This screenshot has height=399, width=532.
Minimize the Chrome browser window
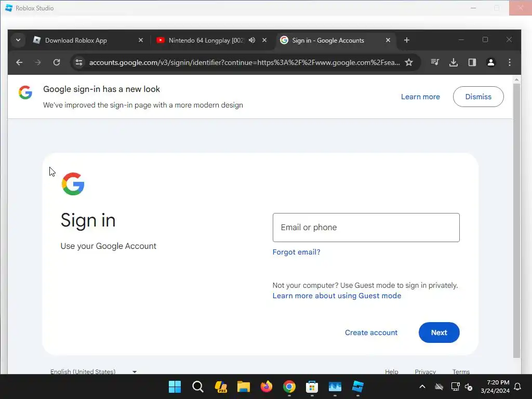tap(461, 39)
